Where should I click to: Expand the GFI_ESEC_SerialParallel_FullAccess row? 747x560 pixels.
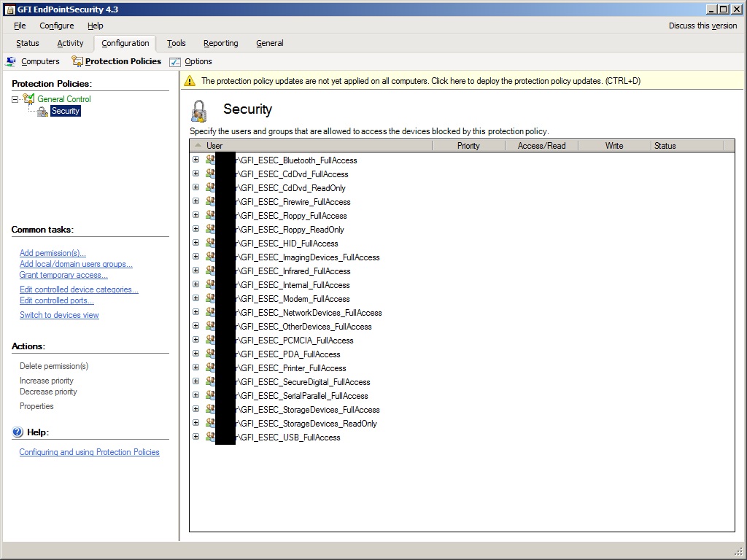click(196, 394)
